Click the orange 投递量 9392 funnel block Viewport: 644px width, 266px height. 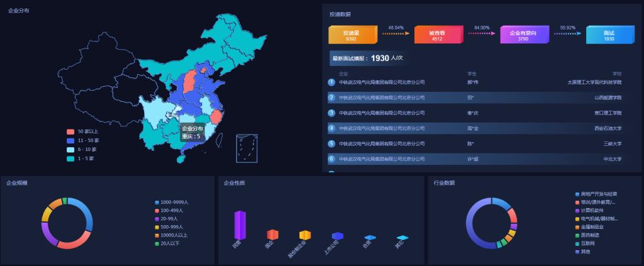coord(352,35)
